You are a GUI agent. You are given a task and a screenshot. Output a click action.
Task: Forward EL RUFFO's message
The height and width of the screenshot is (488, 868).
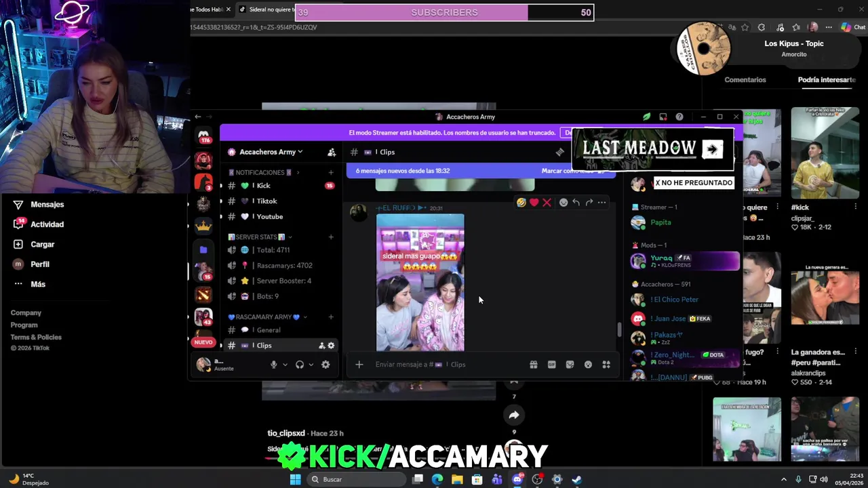[589, 203]
